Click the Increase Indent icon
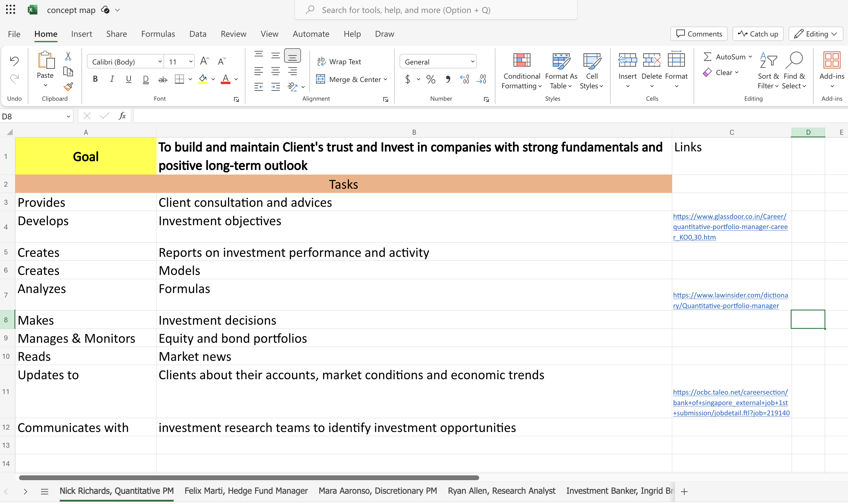The image size is (848, 504). coord(276,87)
